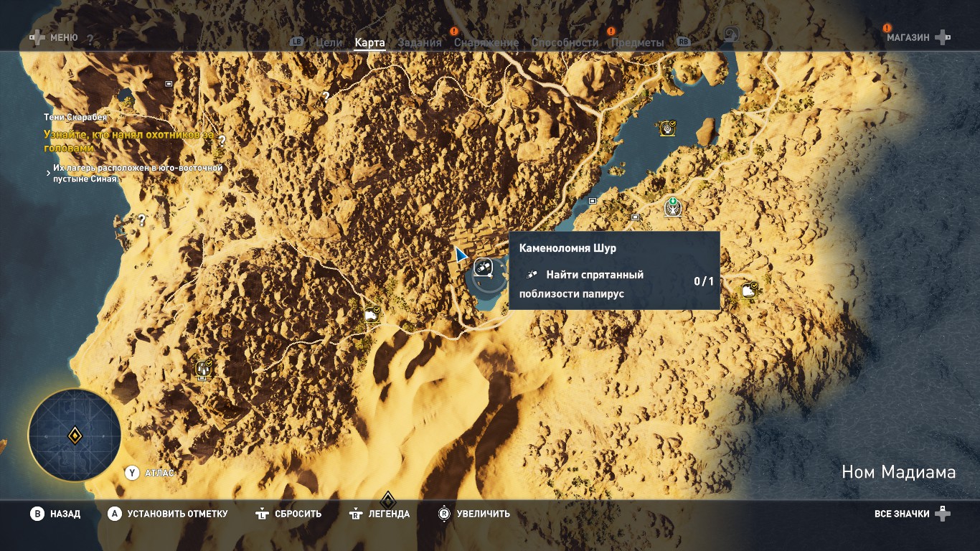This screenshot has height=551, width=980.
Task: Switch to the Задания tab
Action: [420, 42]
